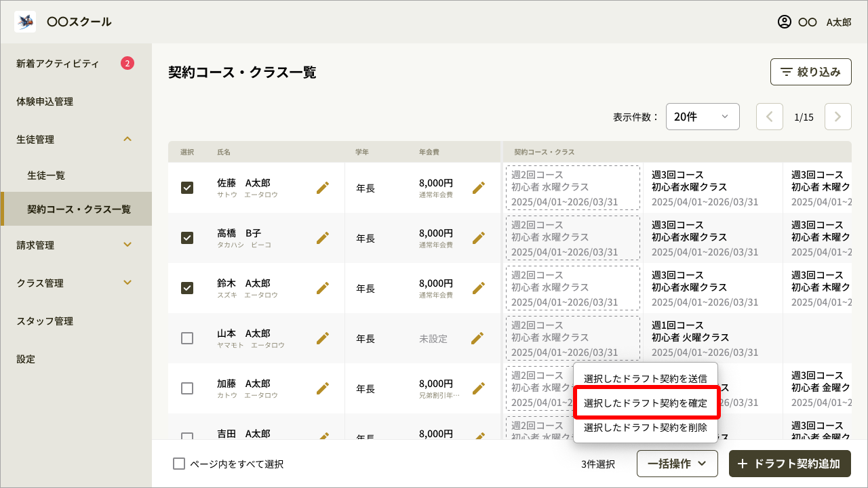Go to the next page of results

(x=837, y=116)
